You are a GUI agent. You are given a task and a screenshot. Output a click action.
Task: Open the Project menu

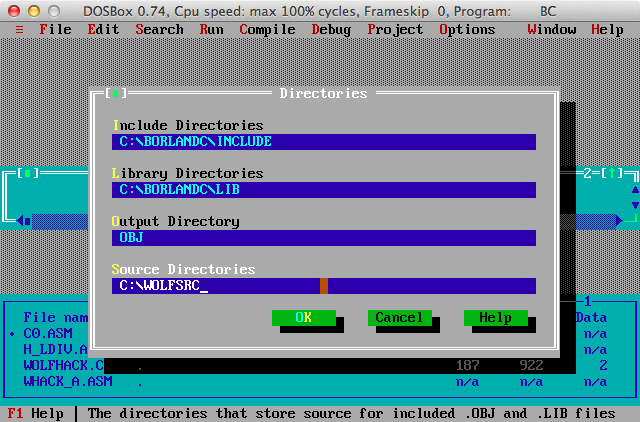tap(395, 29)
